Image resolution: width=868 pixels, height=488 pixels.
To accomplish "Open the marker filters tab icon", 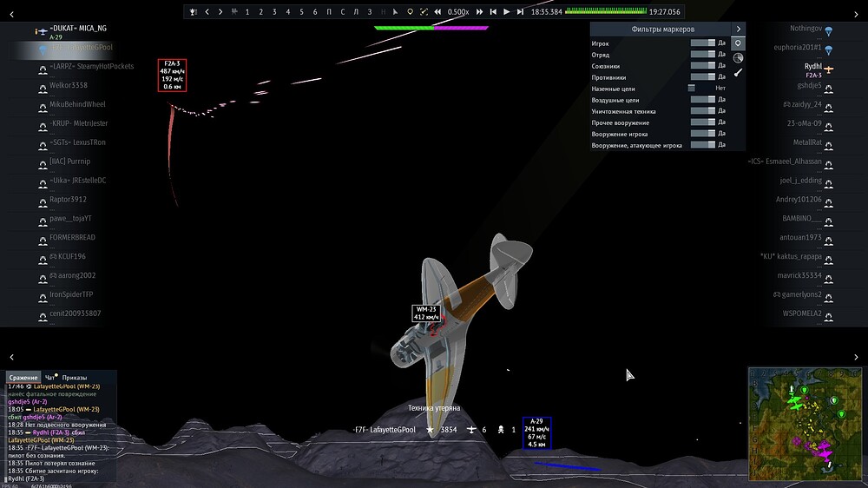I will coord(738,43).
